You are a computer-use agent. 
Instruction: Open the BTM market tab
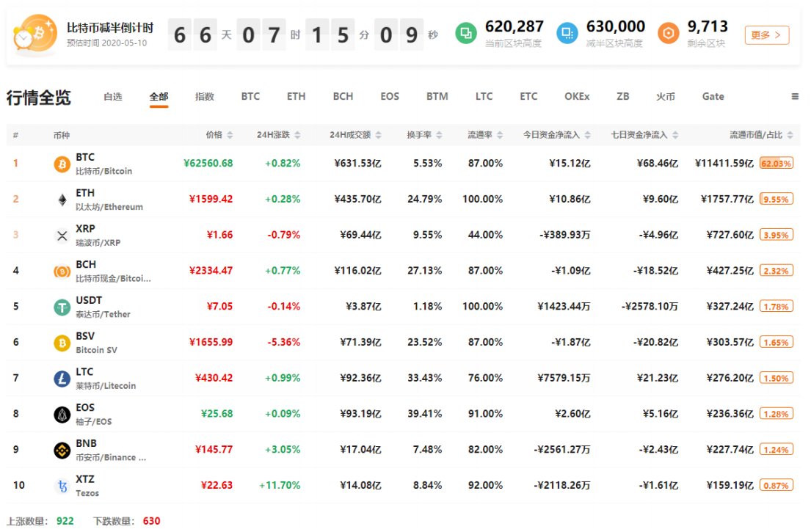[x=437, y=97]
